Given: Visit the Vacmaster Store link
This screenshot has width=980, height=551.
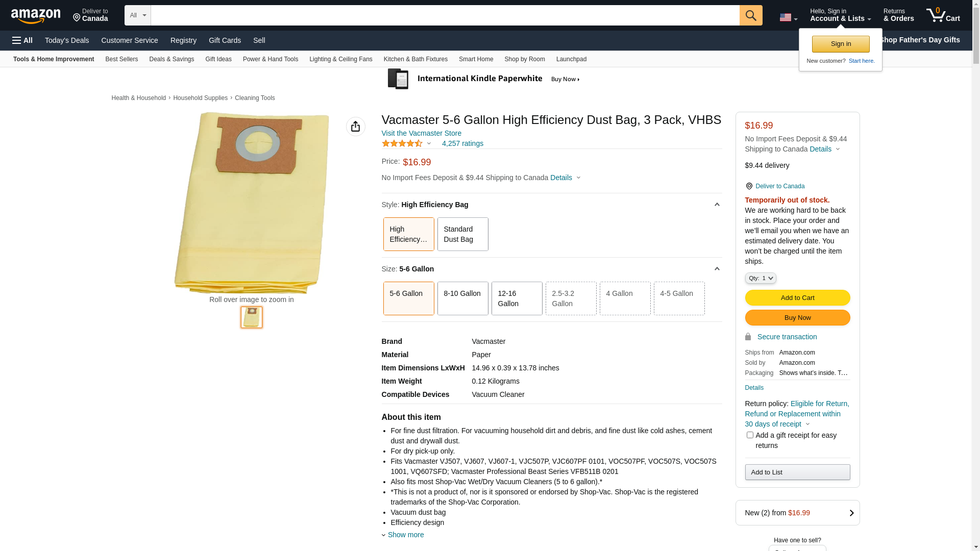Looking at the screenshot, I should coord(422,133).
